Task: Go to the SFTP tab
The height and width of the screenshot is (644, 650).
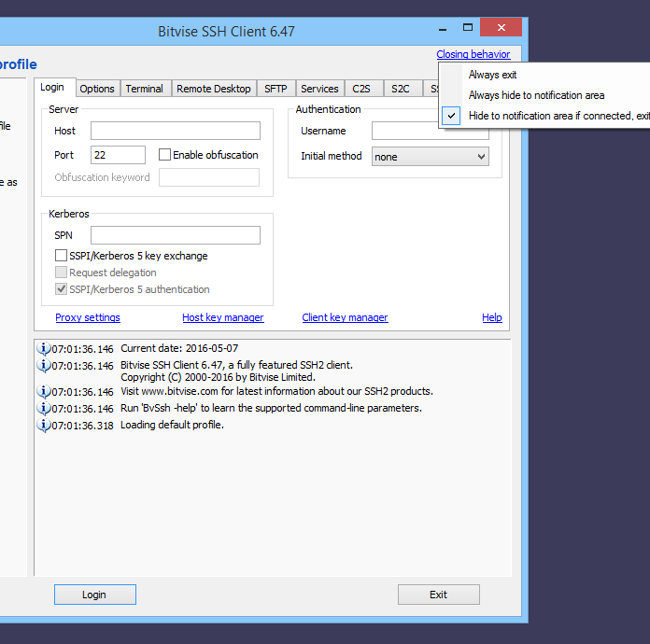Action: [276, 89]
